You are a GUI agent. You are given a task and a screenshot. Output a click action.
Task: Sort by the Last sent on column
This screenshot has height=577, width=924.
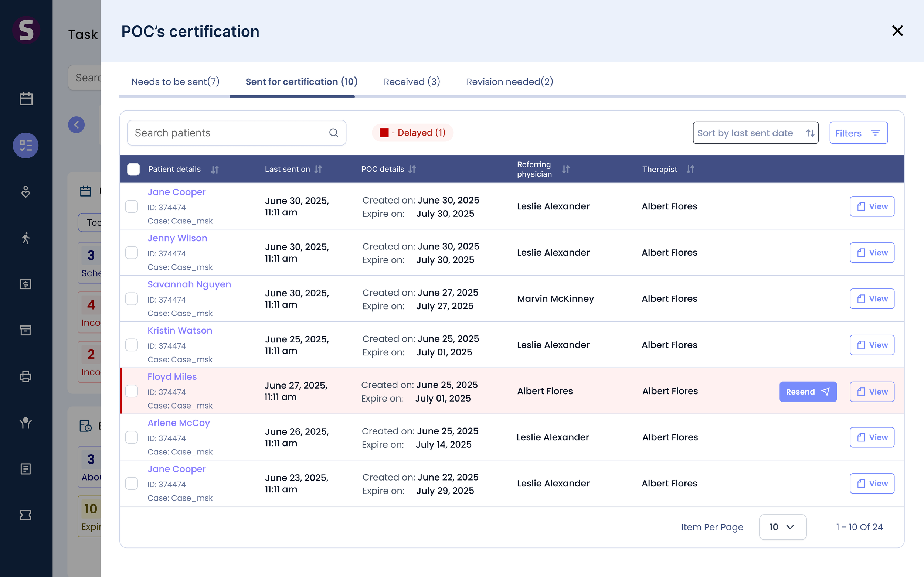pyautogui.click(x=318, y=169)
